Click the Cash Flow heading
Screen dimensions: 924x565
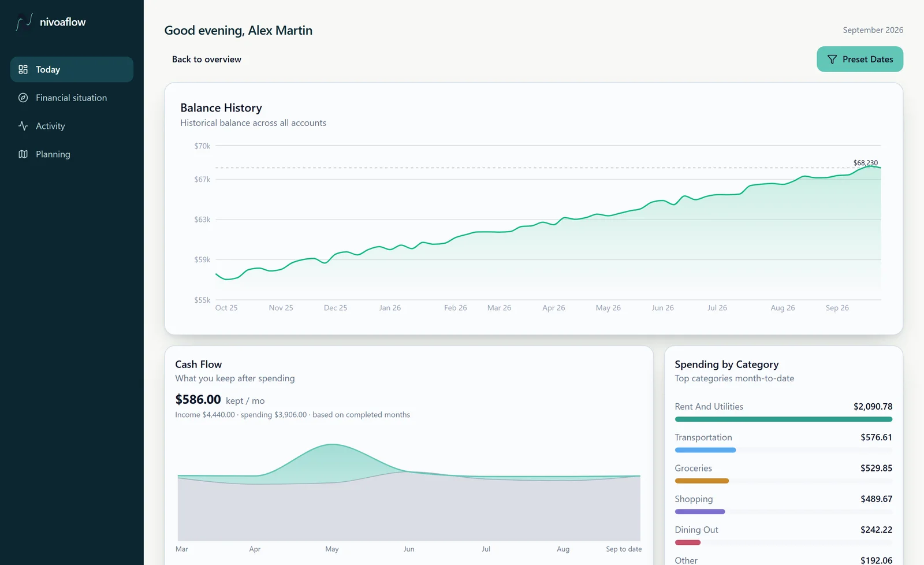(198, 365)
